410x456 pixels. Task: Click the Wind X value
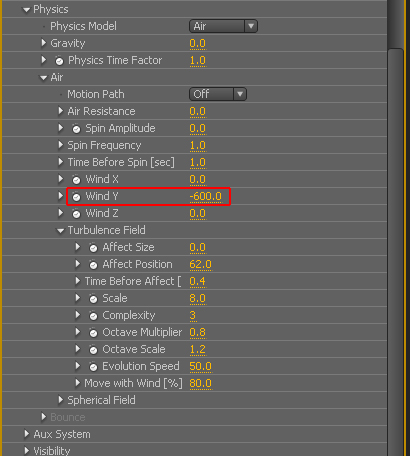coord(198,179)
